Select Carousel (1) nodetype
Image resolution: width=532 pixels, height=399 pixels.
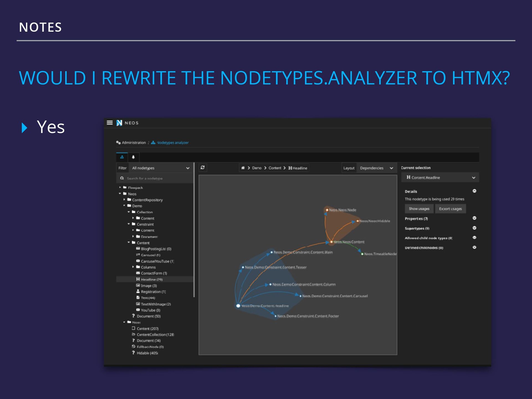(x=148, y=255)
